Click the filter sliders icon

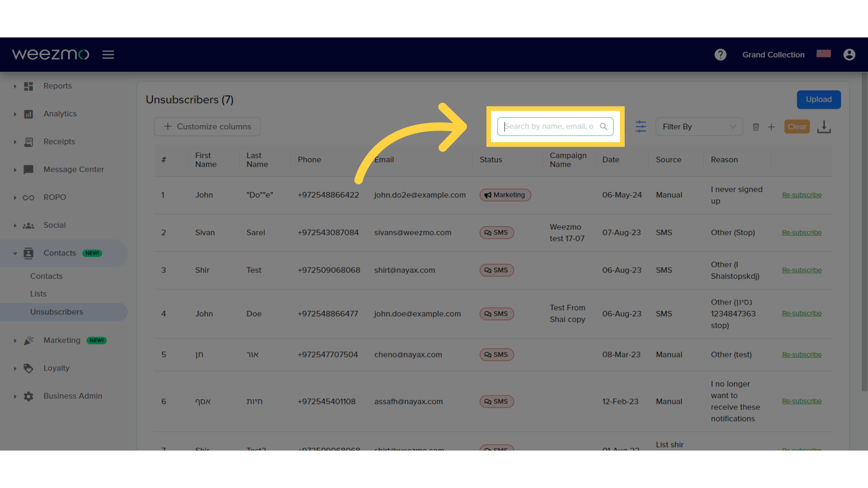point(641,127)
